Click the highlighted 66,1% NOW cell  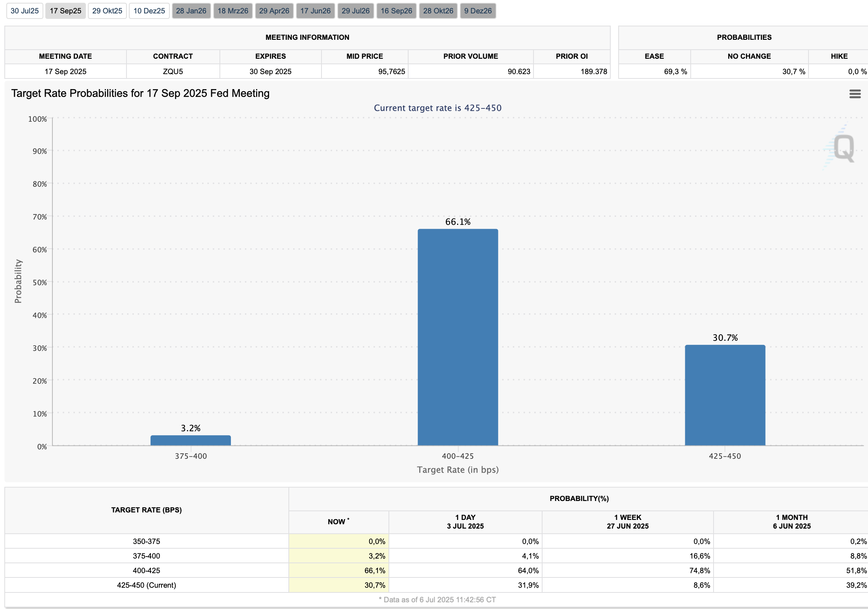point(339,570)
